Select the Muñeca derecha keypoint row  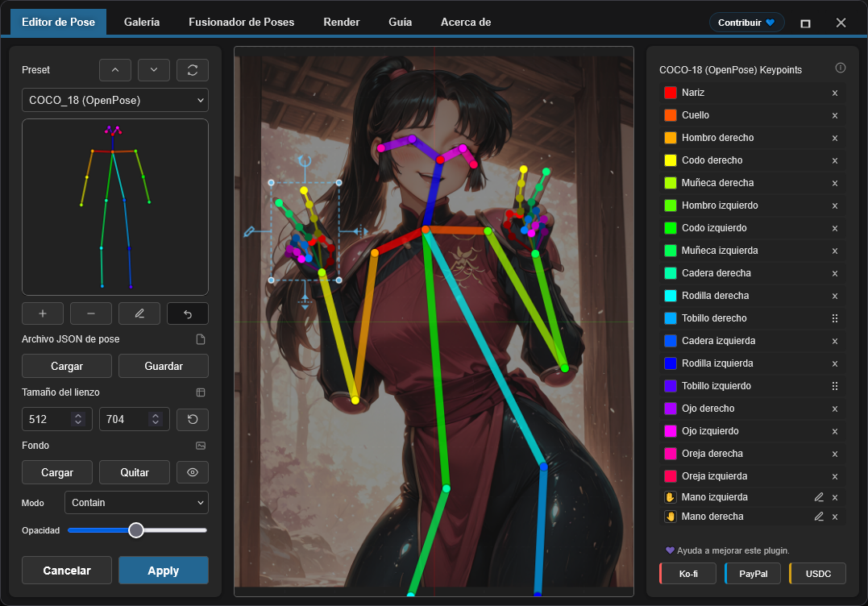point(753,183)
